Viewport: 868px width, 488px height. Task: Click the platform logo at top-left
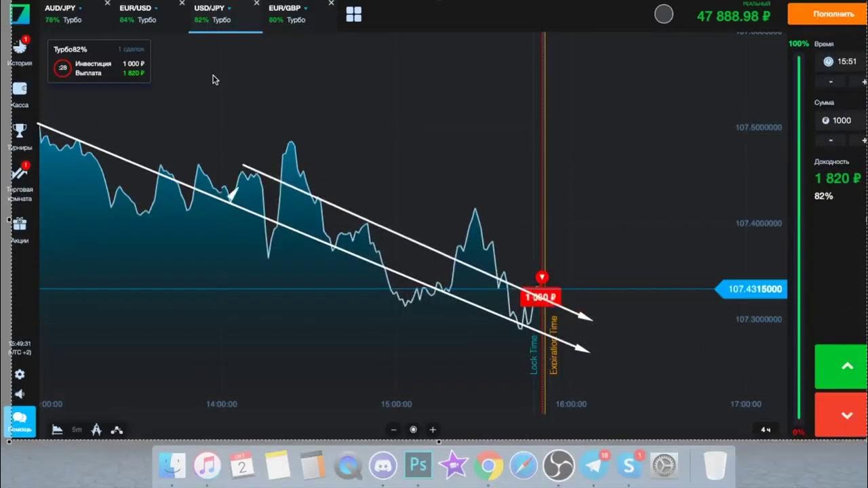(x=20, y=14)
